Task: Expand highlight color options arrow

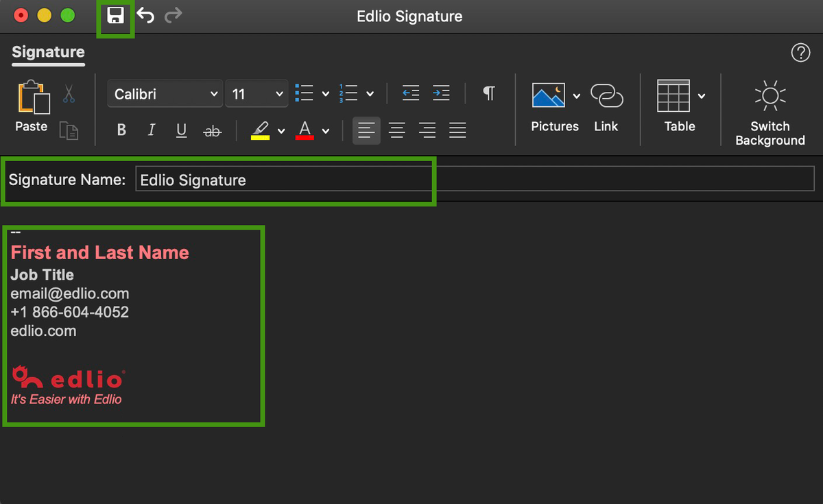Action: point(281,131)
